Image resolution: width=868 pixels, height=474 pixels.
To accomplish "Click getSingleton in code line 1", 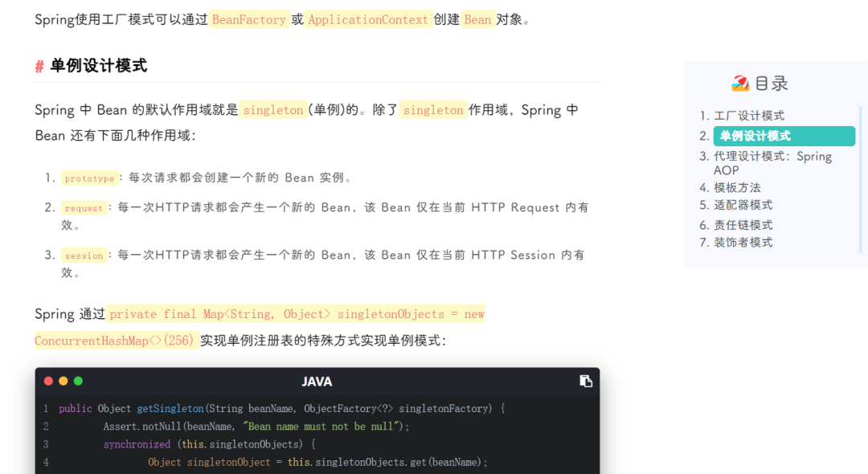I will tap(170, 409).
